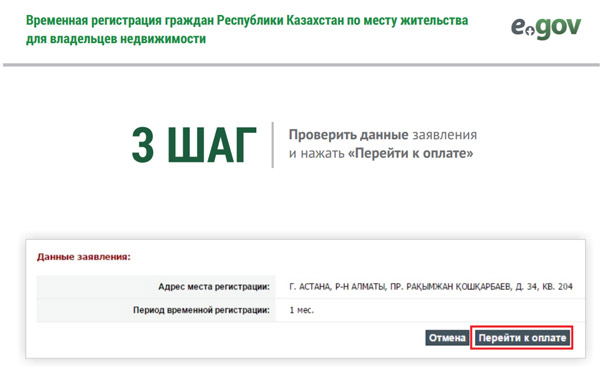Screen dimensions: 600x381
Task: Select the address value 'Г. АСТАНА, Р-Н АЛМАТЫ...'
Action: coord(431,287)
